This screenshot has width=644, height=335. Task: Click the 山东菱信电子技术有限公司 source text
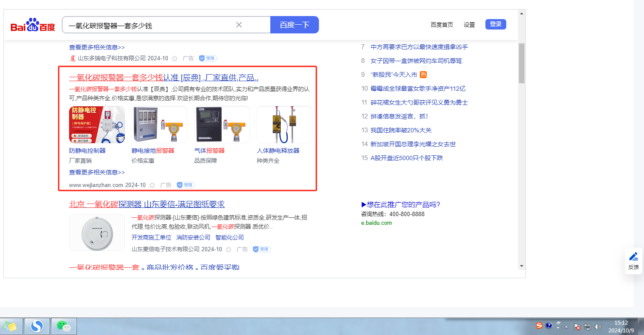point(166,250)
